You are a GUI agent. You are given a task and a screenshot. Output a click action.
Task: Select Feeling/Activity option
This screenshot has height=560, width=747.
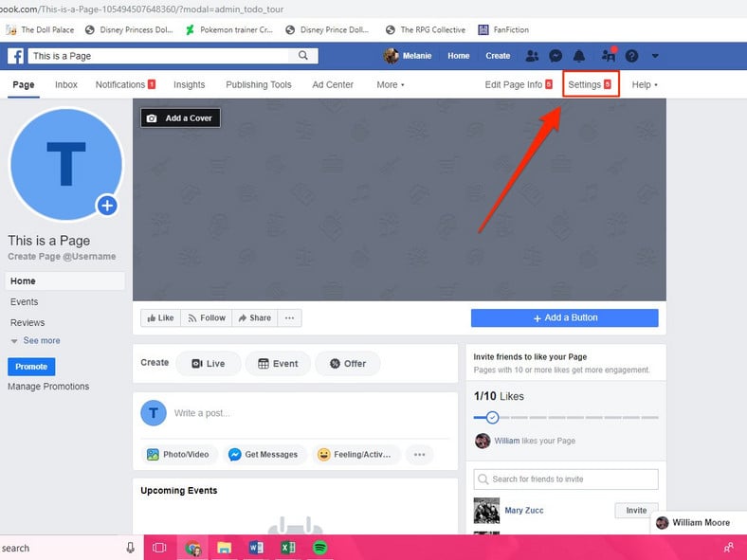click(355, 454)
